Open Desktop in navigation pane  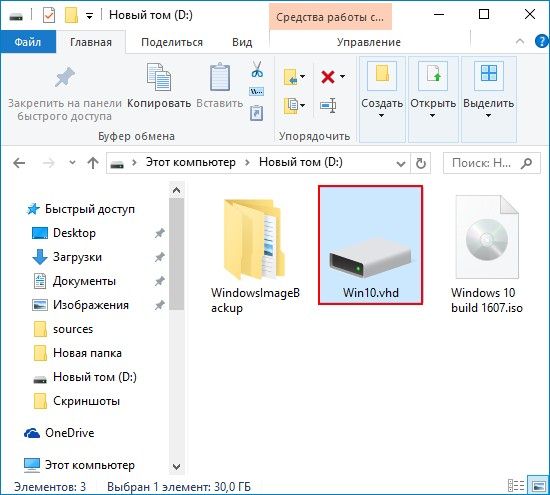coord(74,233)
